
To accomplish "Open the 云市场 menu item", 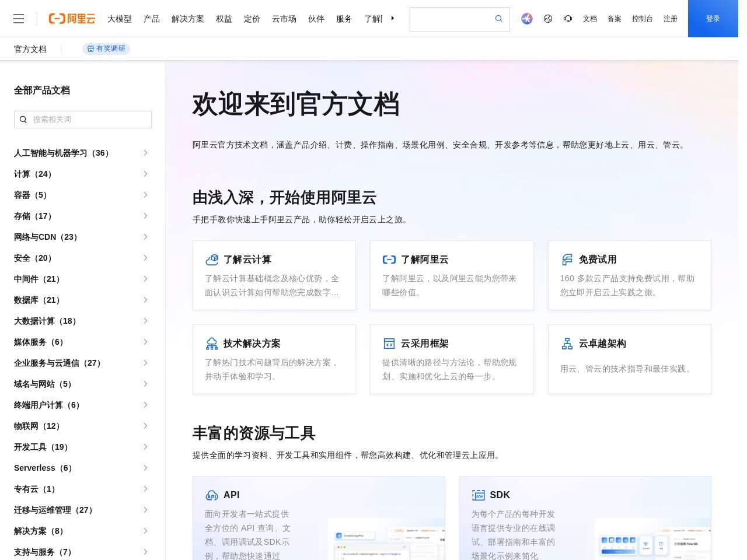I will pyautogui.click(x=284, y=19).
